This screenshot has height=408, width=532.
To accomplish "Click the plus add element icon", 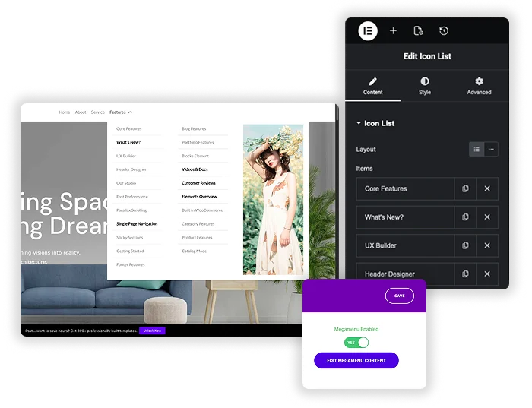I will 393,31.
